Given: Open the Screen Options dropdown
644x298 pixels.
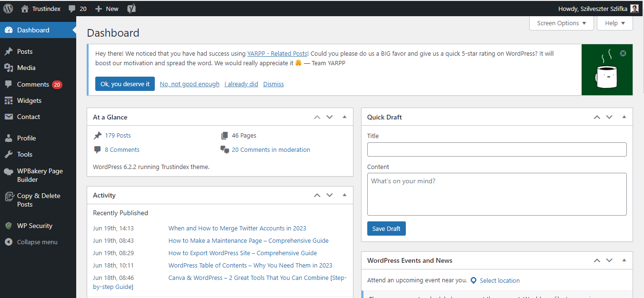Looking at the screenshot, I should coord(561,22).
